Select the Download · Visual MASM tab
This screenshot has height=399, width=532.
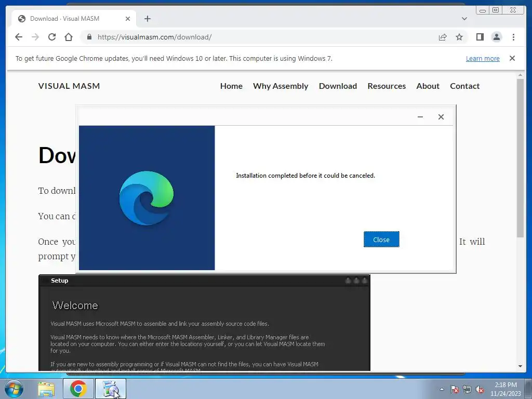74,19
